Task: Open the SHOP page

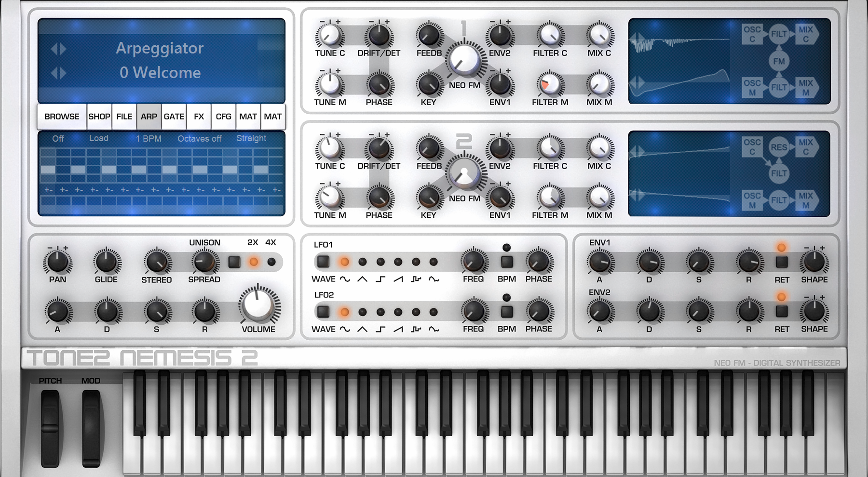Action: point(99,117)
